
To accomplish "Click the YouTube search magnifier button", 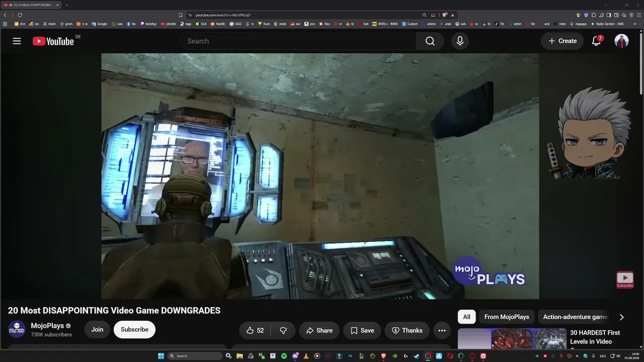I will pyautogui.click(x=430, y=41).
